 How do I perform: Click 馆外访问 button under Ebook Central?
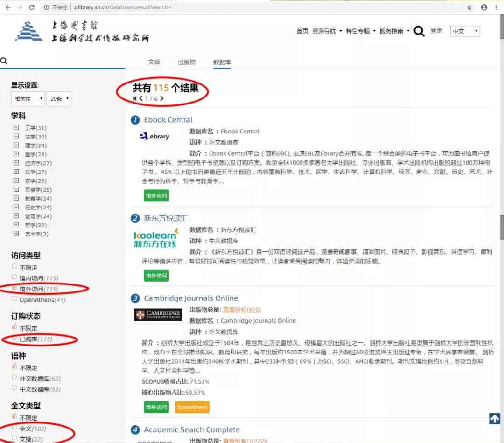click(156, 196)
